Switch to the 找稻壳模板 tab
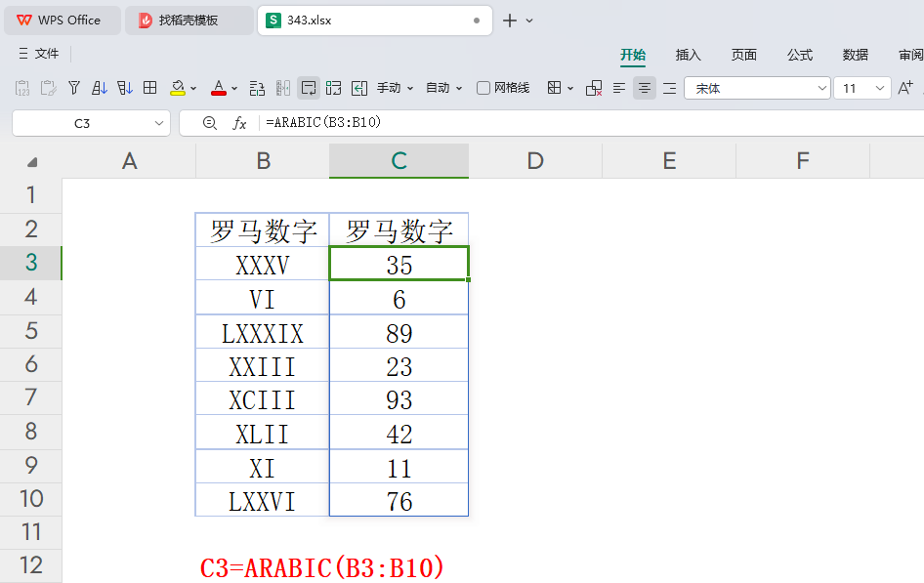Image resolution: width=924 pixels, height=583 pixels. click(x=189, y=21)
